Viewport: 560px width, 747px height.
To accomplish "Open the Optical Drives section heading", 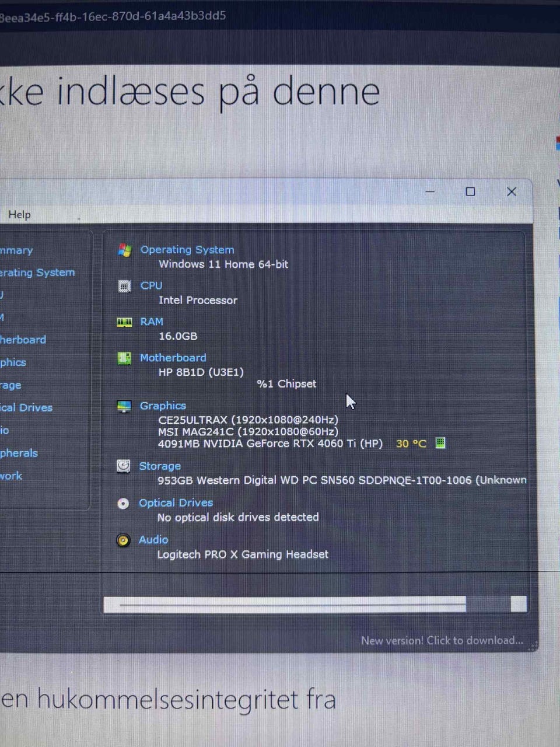I will point(176,502).
